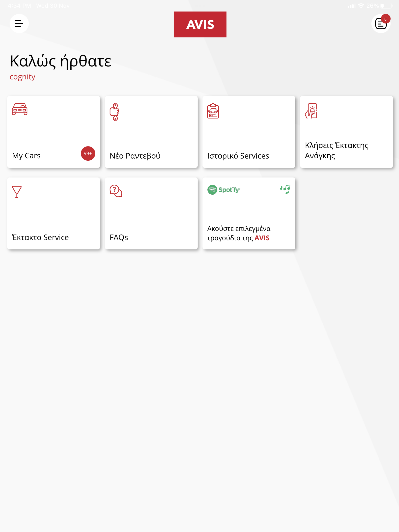399x532 pixels.
Task: Click the cognity username text
Action: pos(22,77)
